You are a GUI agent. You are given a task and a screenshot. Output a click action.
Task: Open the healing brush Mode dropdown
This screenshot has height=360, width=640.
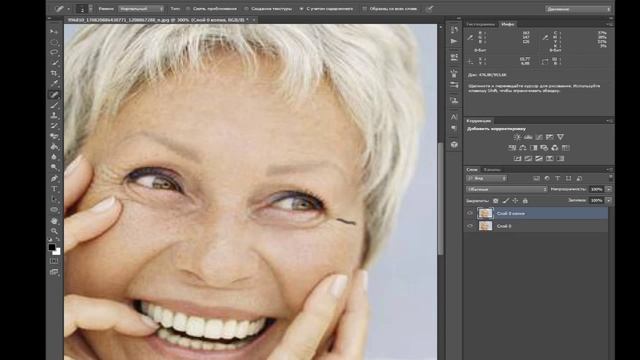click(141, 9)
